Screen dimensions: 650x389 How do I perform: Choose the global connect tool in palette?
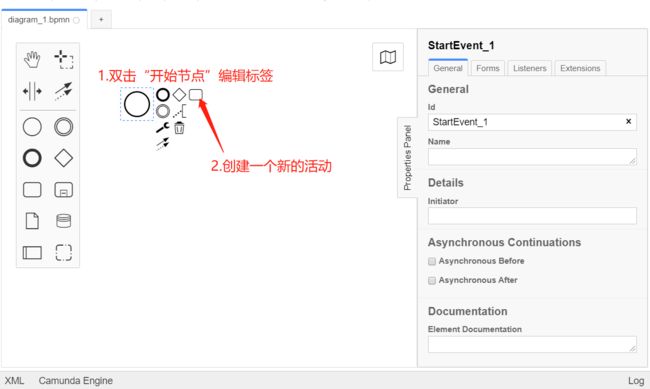coord(63,91)
